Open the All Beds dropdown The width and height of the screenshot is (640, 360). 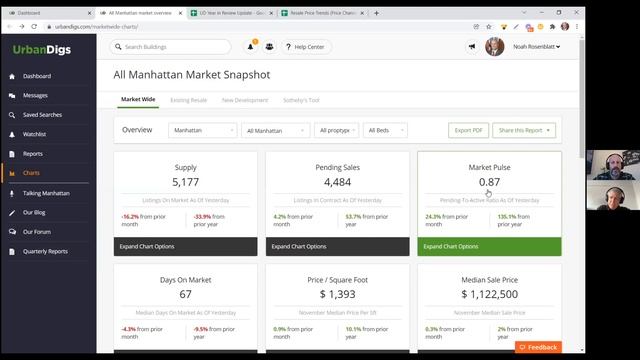(385, 130)
